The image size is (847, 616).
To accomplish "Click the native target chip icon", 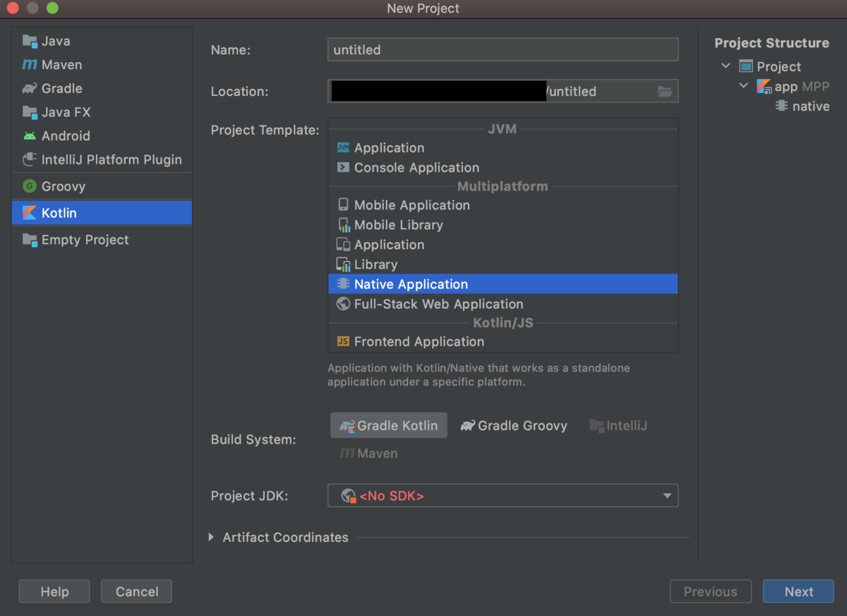I will (x=781, y=106).
